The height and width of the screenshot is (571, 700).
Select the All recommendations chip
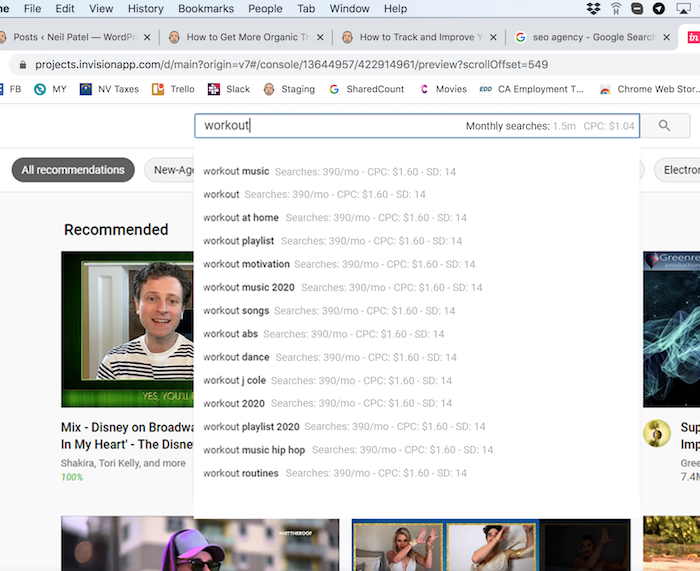tap(73, 170)
